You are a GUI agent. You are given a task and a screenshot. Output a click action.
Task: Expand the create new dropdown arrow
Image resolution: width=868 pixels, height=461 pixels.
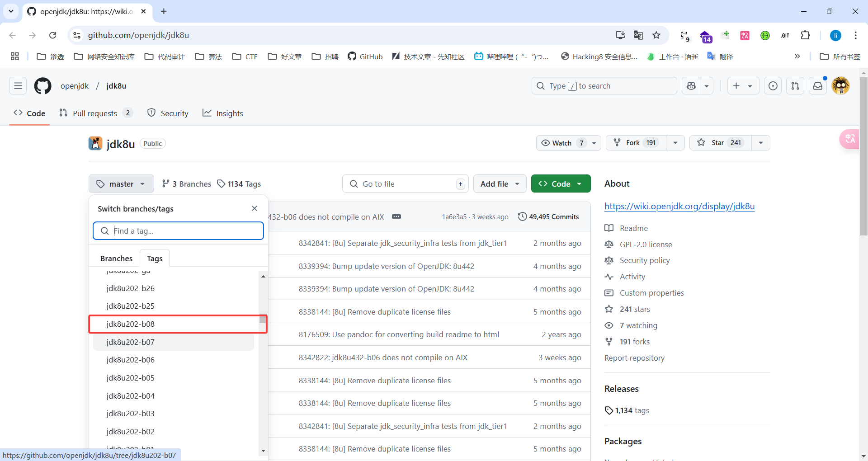[x=750, y=86]
